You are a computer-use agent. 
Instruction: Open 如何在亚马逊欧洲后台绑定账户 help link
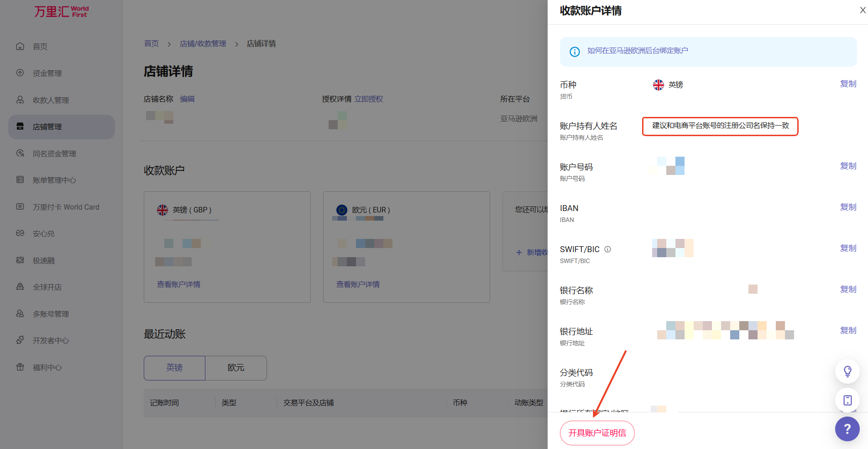638,51
